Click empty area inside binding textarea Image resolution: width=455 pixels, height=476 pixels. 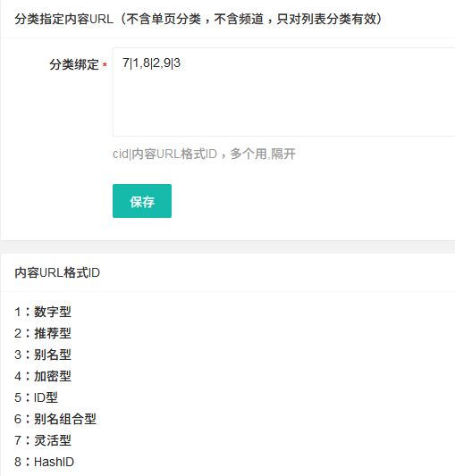point(284,106)
